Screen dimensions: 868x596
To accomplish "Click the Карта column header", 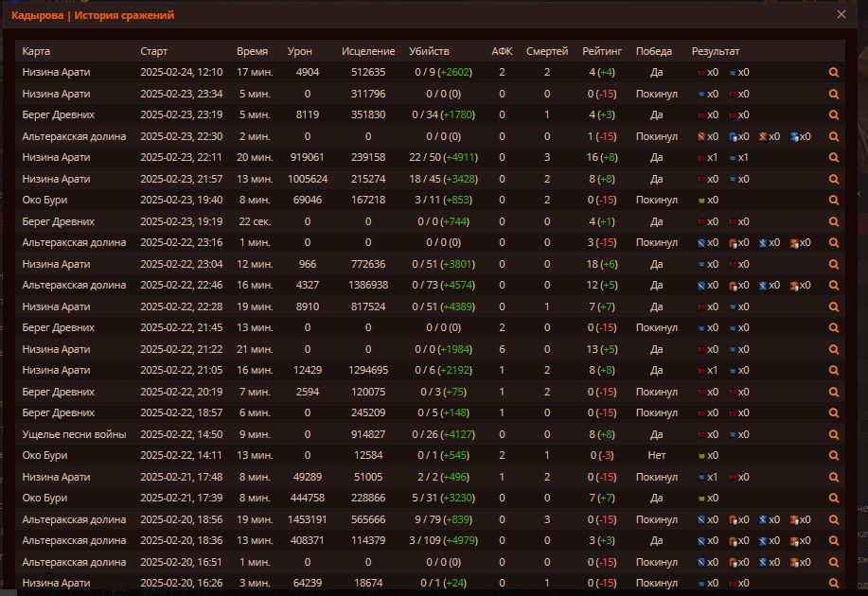I will tap(36, 51).
